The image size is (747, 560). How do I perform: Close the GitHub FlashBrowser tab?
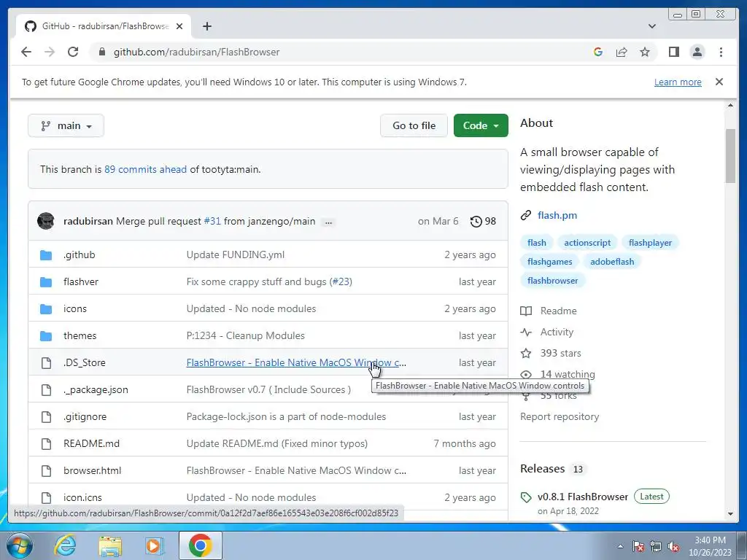pyautogui.click(x=179, y=26)
